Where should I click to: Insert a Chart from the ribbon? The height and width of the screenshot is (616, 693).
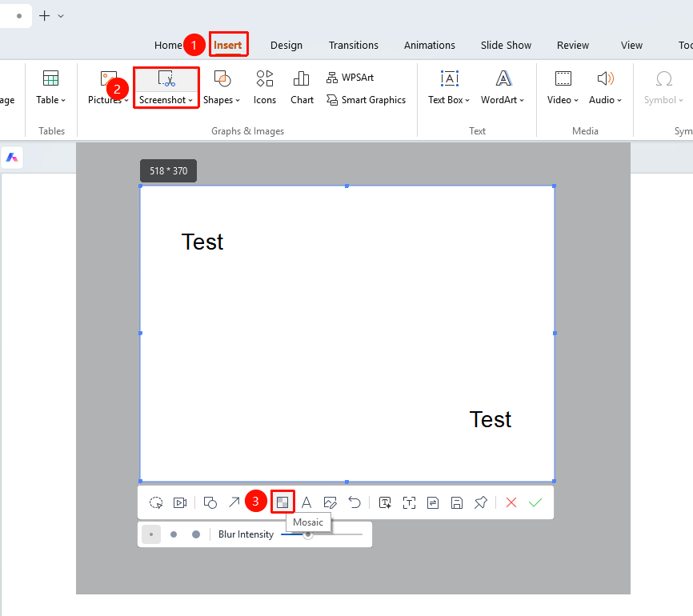click(x=302, y=87)
